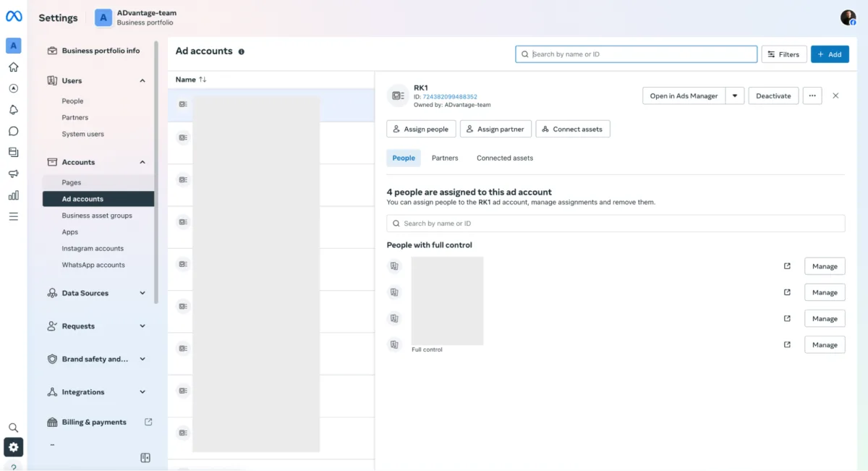The image size is (868, 471).
Task: Open the Home icon in left rail
Action: tap(13, 67)
